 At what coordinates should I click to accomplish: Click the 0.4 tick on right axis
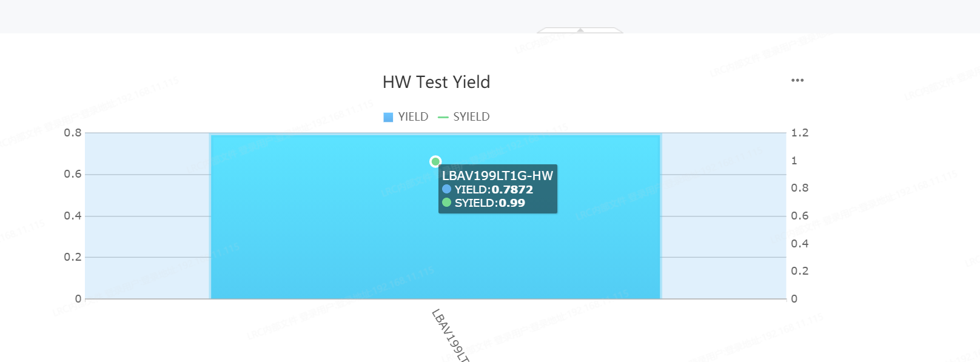click(799, 244)
